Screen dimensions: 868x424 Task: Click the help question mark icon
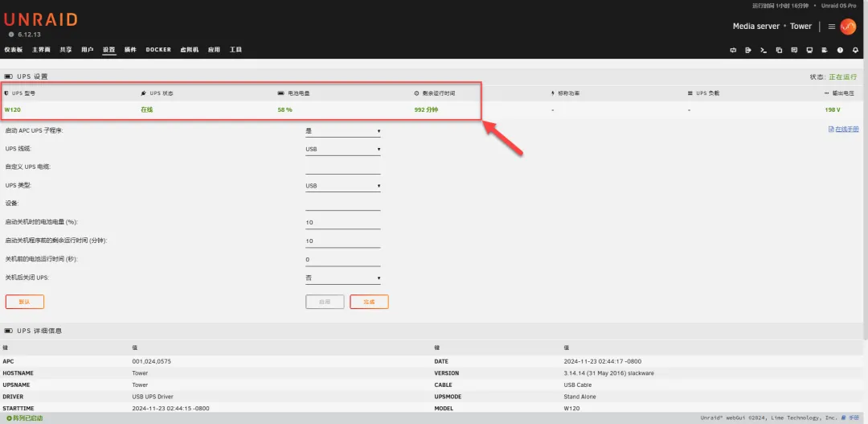click(840, 50)
